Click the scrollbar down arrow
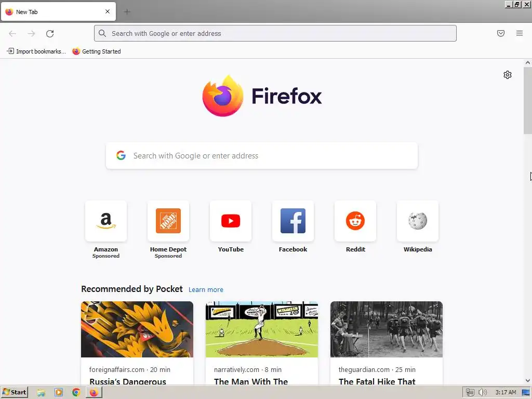Image resolution: width=532 pixels, height=399 pixels. pyautogui.click(x=528, y=381)
